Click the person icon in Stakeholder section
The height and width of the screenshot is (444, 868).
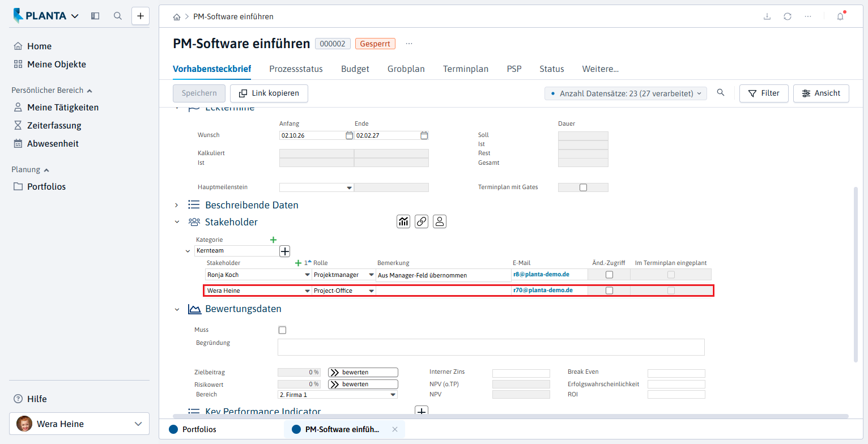440,221
